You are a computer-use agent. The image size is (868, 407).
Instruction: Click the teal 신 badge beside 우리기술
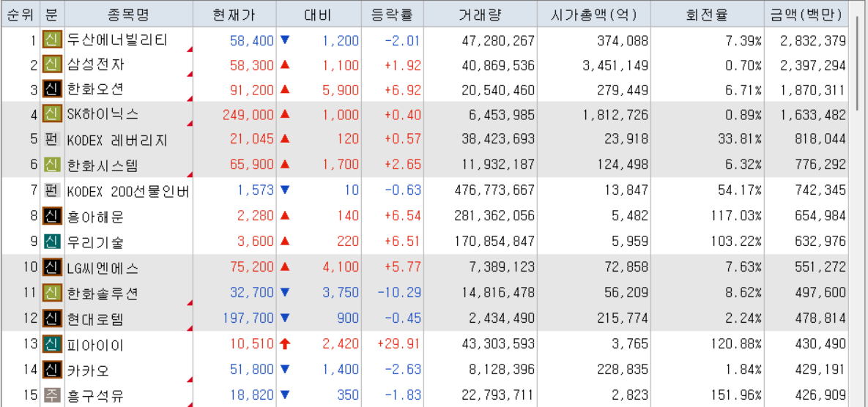click(x=52, y=241)
